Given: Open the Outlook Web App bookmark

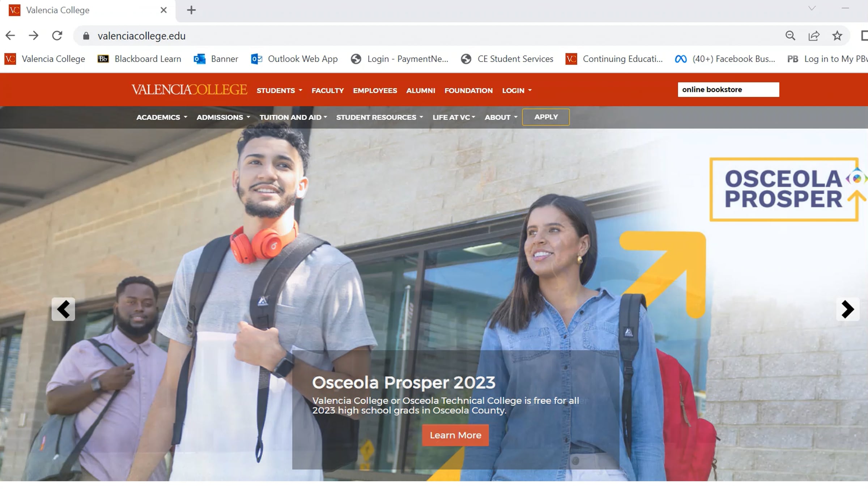Looking at the screenshot, I should coord(294,59).
